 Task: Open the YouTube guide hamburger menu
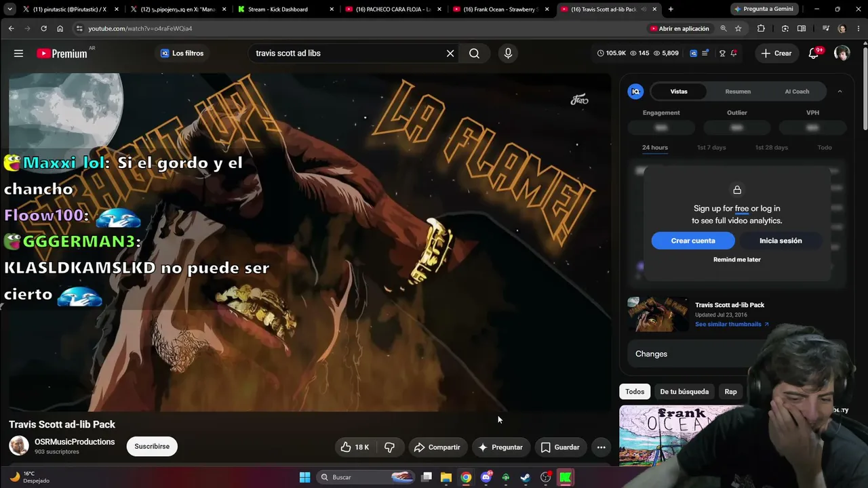point(18,54)
